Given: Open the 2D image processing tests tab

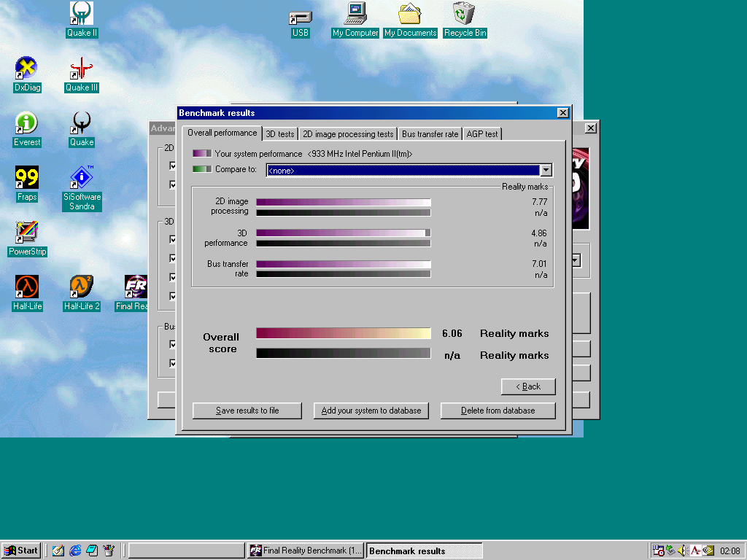Looking at the screenshot, I should point(348,134).
